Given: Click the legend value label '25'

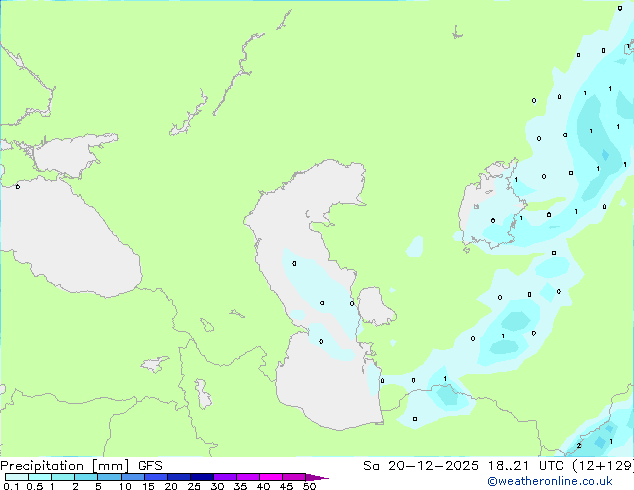Looking at the screenshot, I should click(194, 486).
